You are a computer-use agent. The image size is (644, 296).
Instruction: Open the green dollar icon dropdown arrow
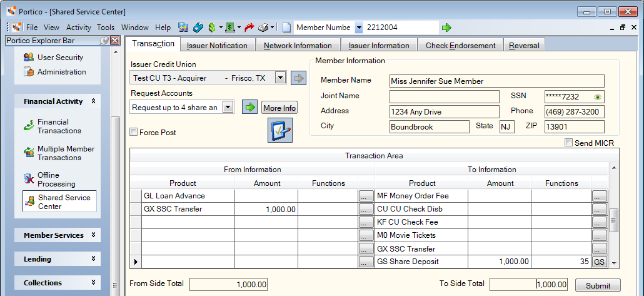[x=221, y=28]
